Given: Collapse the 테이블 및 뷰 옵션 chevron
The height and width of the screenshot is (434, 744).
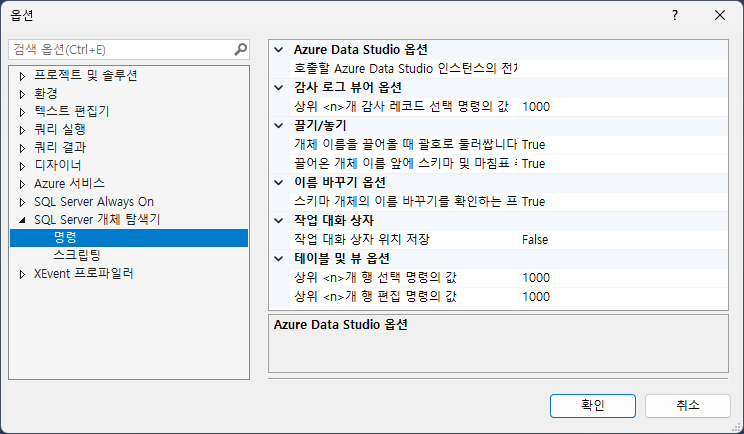Looking at the screenshot, I should [279, 259].
